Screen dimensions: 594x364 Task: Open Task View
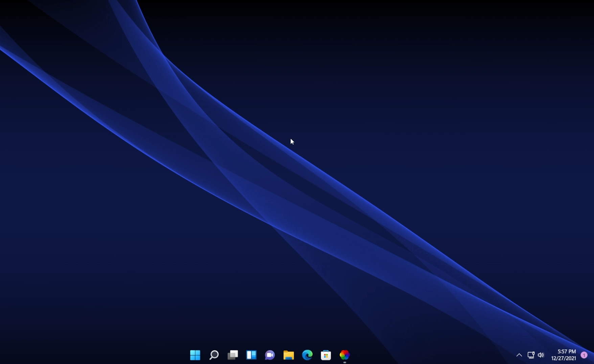tap(233, 355)
